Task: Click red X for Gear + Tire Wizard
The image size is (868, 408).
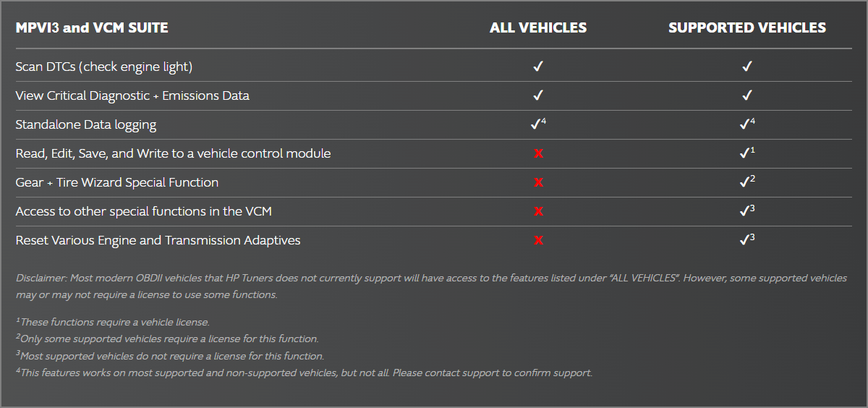Action: pyautogui.click(x=538, y=182)
